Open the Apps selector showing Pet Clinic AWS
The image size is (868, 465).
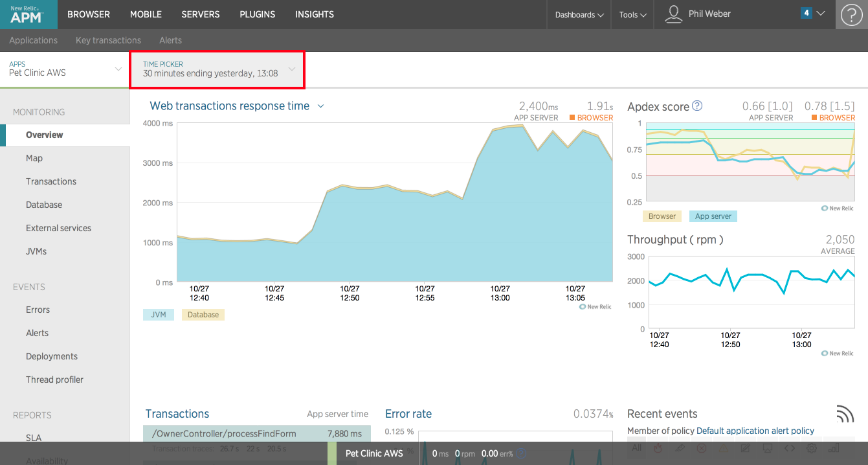[x=65, y=69]
